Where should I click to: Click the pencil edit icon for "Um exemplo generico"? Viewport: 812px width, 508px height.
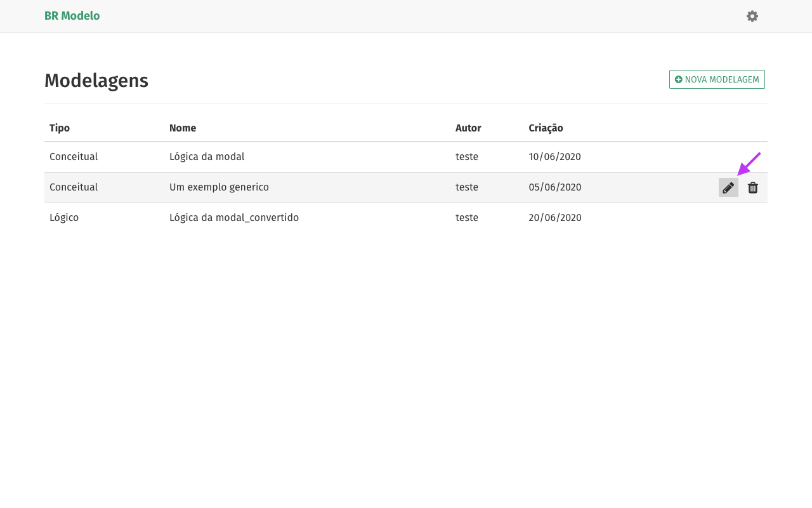pos(728,187)
